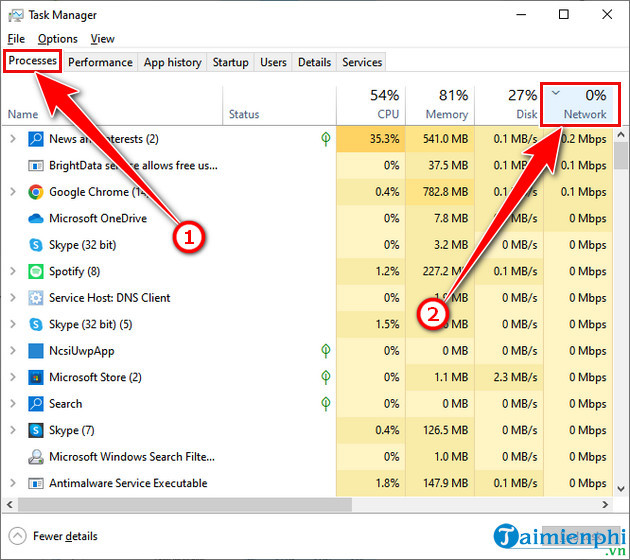This screenshot has width=630, height=560.
Task: Open the Options menu
Action: tap(57, 39)
